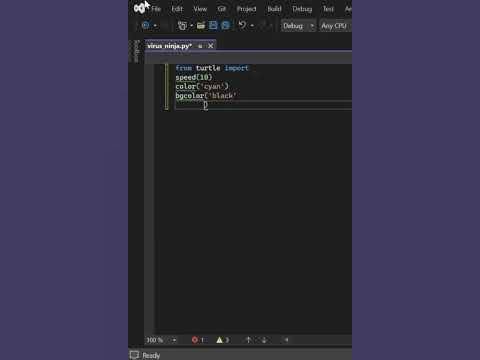Click the Undo toolbar icon
The width and height of the screenshot is (480, 360).
click(x=242, y=25)
